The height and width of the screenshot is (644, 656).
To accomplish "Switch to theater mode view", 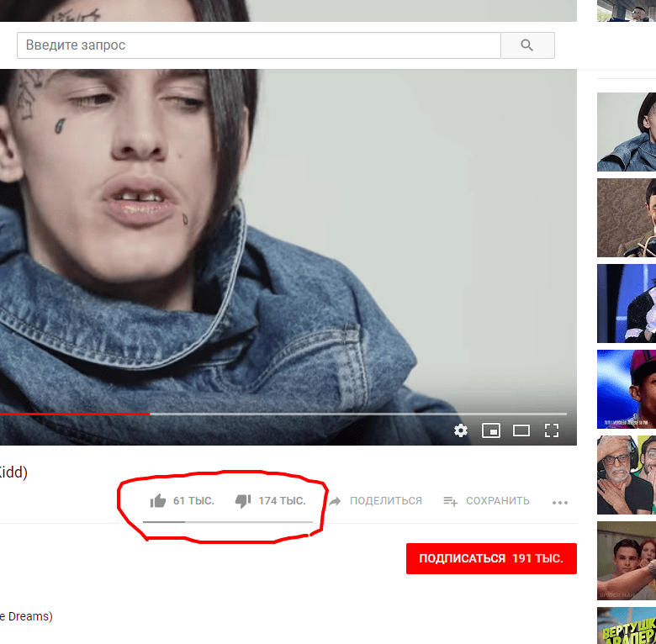I will coord(521,430).
